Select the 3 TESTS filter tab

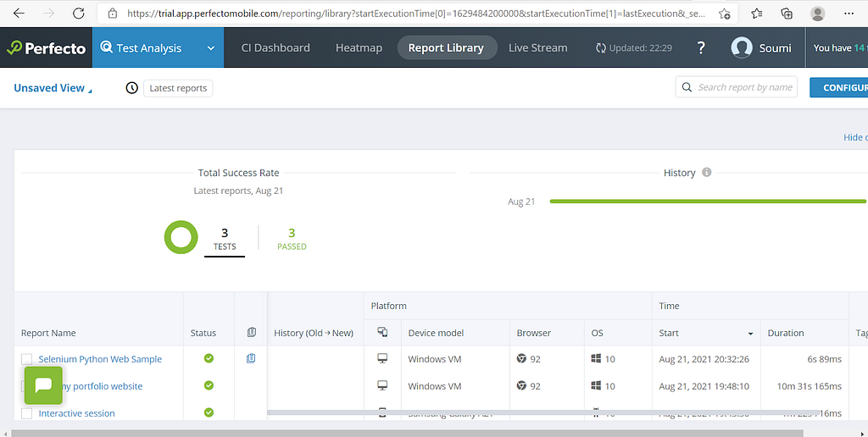[x=225, y=240]
